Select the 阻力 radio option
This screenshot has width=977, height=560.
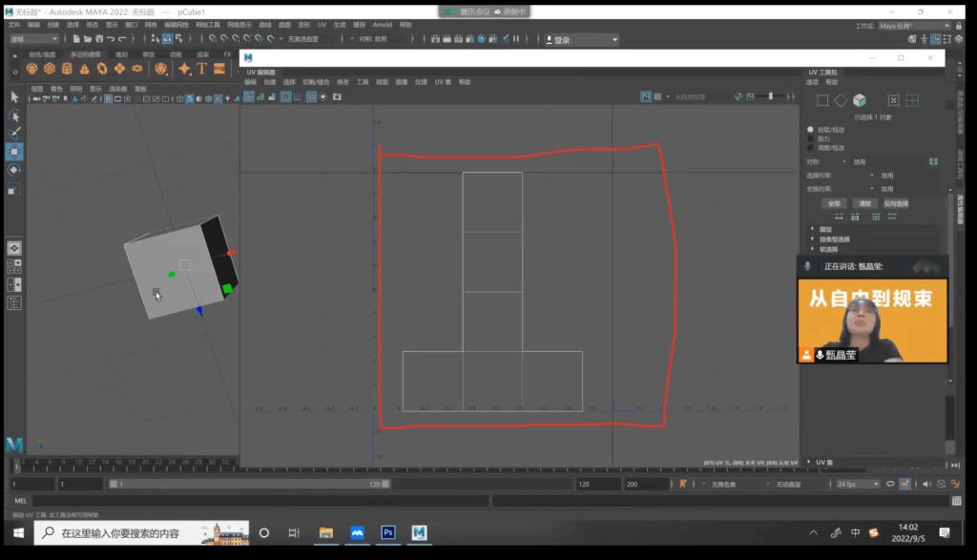(x=811, y=138)
